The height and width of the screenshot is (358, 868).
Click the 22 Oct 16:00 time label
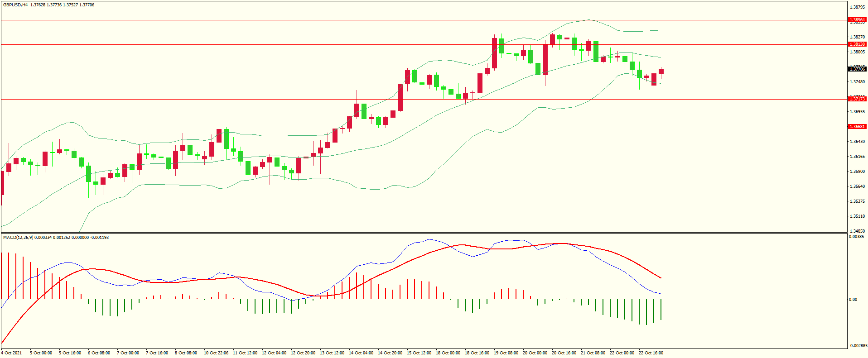pyautogui.click(x=651, y=353)
